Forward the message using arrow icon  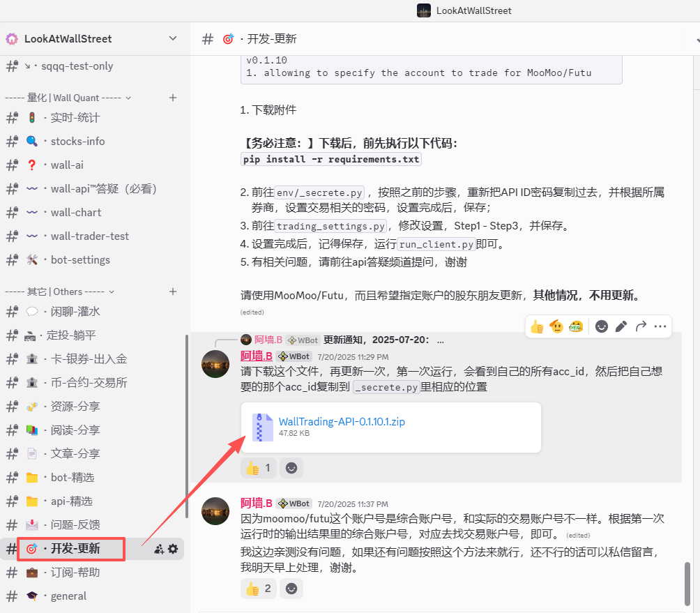[641, 326]
